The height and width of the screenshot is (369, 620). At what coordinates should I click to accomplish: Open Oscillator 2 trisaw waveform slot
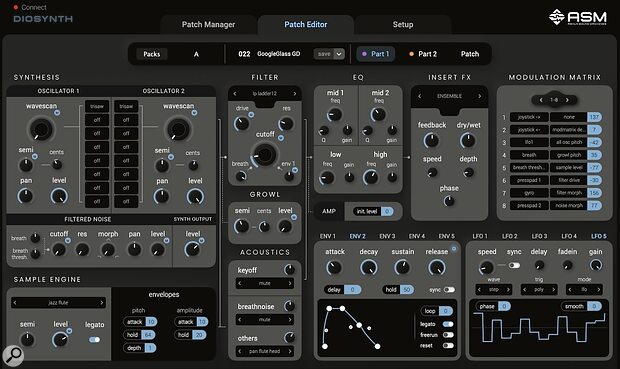point(126,106)
